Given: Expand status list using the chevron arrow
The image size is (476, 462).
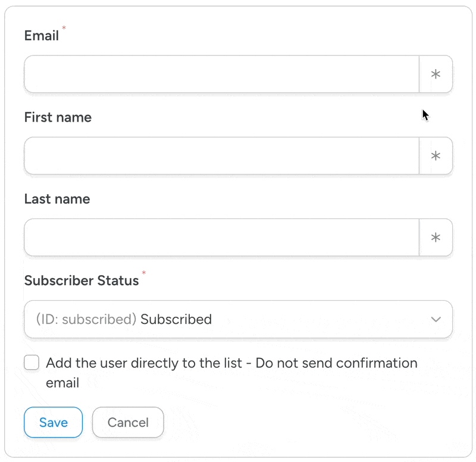Looking at the screenshot, I should (x=436, y=319).
